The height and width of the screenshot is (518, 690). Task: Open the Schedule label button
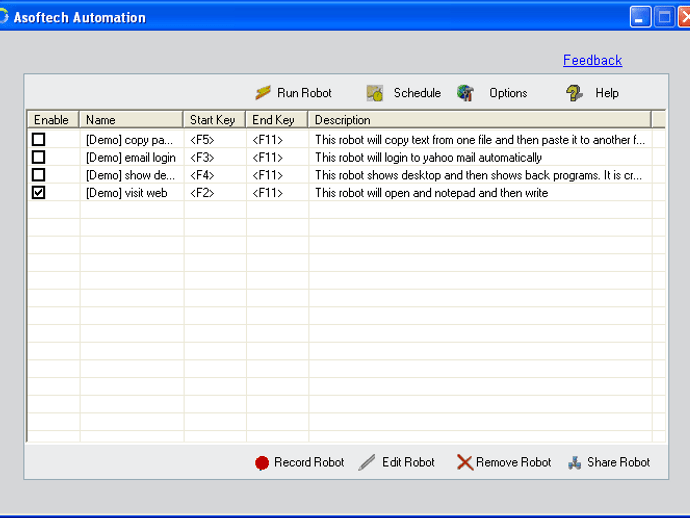pyautogui.click(x=417, y=93)
